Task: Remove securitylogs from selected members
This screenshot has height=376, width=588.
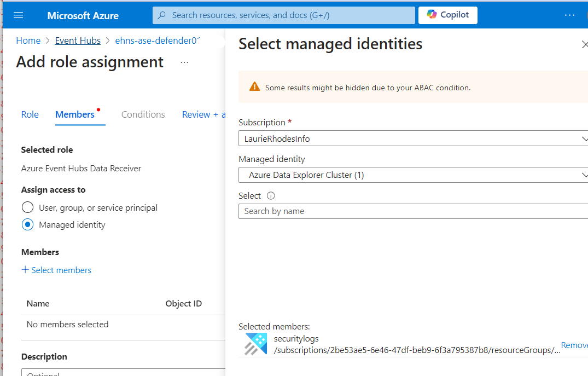Action: (574, 345)
